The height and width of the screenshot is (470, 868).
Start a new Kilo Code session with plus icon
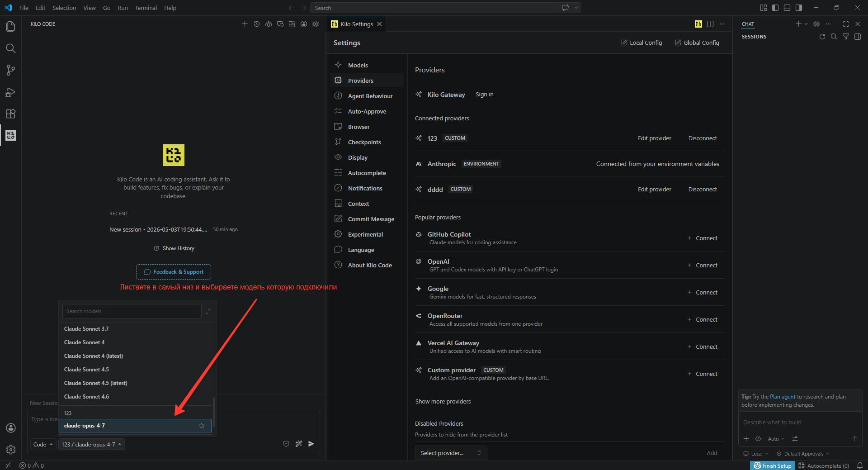[x=245, y=24]
